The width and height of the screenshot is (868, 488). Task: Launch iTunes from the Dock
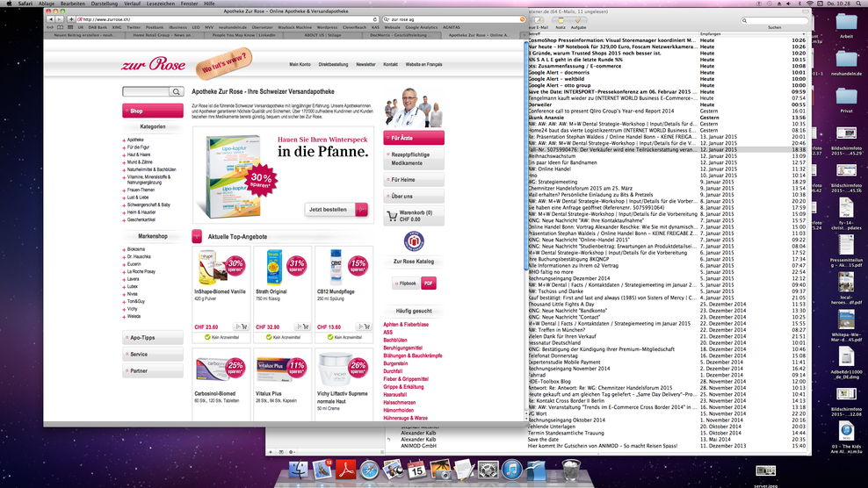point(511,470)
